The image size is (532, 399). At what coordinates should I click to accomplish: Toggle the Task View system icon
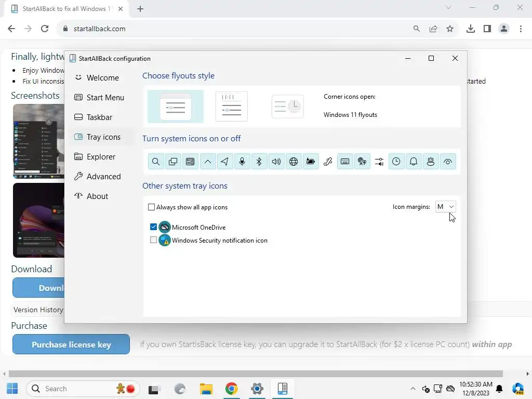point(173,162)
